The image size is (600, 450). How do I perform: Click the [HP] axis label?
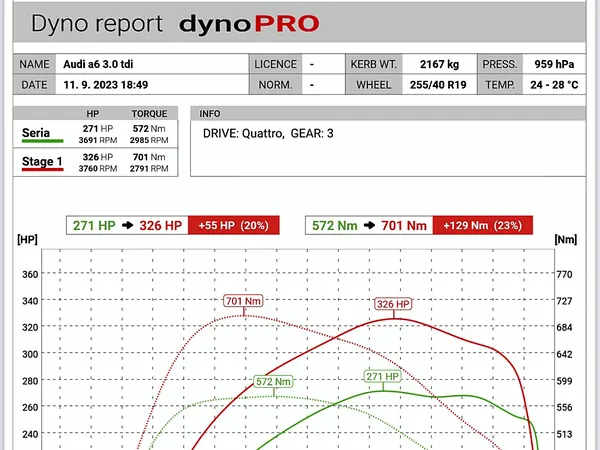[27, 240]
